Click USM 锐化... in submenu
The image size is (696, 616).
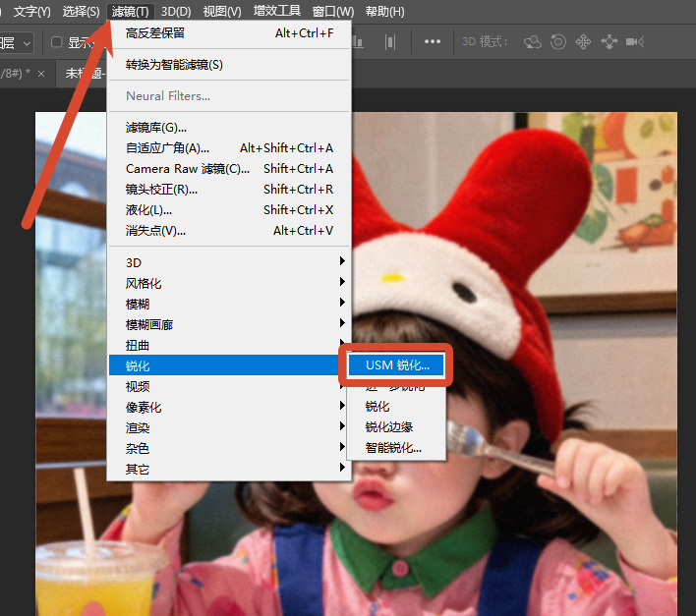[x=396, y=365]
